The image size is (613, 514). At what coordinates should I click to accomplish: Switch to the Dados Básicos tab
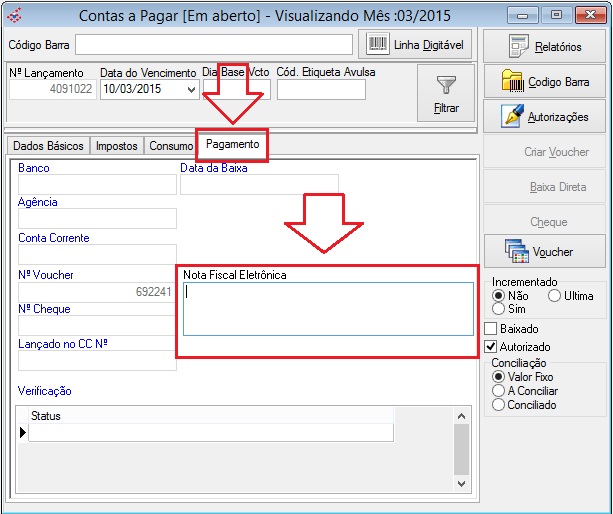pyautogui.click(x=48, y=146)
